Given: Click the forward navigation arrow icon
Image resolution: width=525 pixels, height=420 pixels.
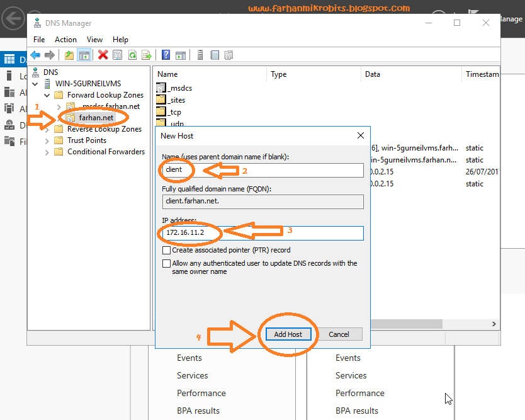Looking at the screenshot, I should tap(50, 55).
